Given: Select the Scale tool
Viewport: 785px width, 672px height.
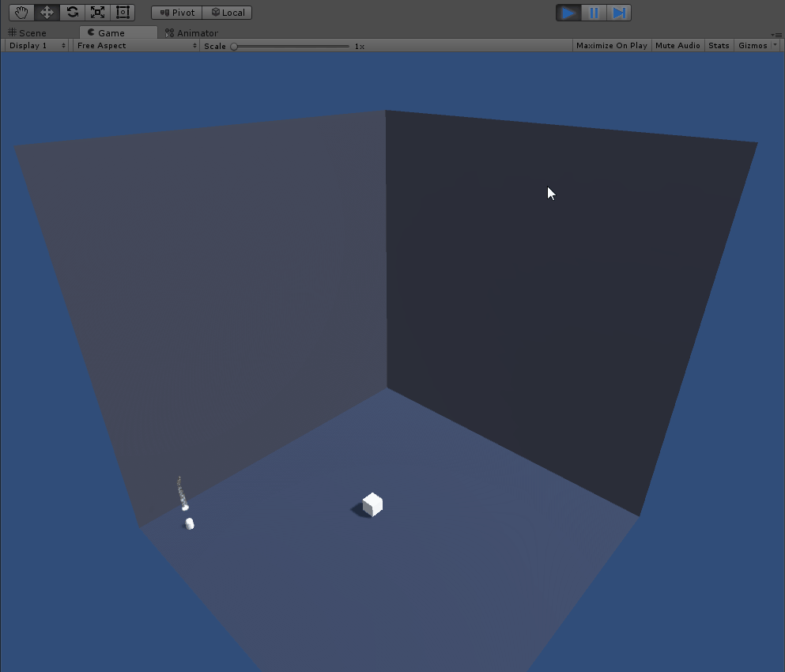Looking at the screenshot, I should (x=97, y=13).
